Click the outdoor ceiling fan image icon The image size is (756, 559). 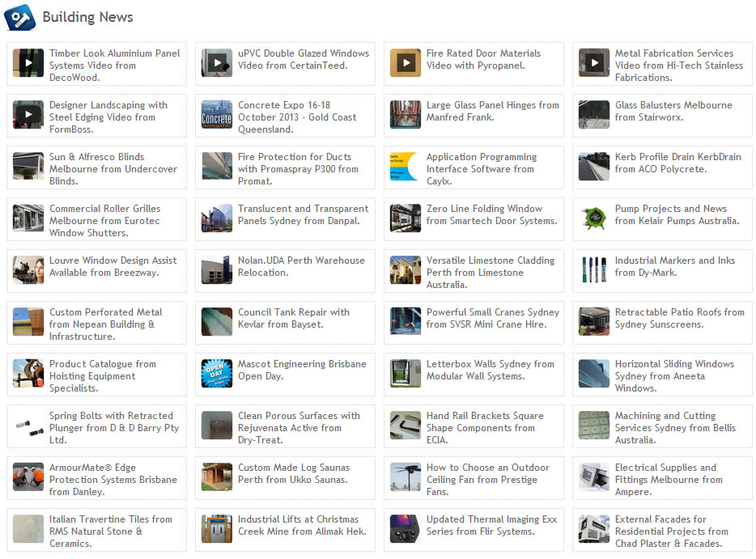406,477
